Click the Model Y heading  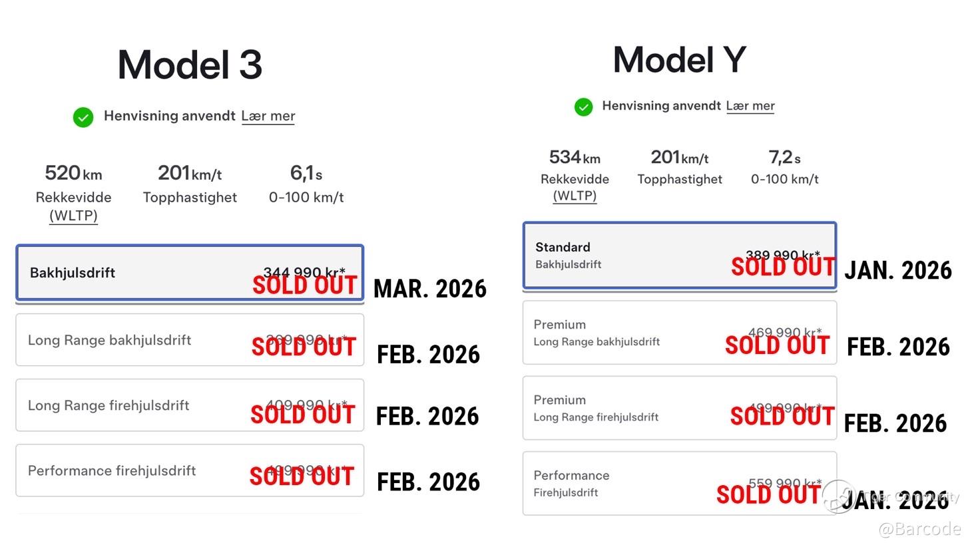679,60
